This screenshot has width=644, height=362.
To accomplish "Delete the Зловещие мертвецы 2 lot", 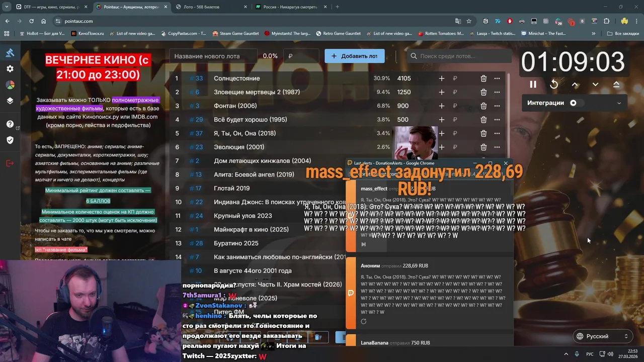I will pyautogui.click(x=484, y=92).
